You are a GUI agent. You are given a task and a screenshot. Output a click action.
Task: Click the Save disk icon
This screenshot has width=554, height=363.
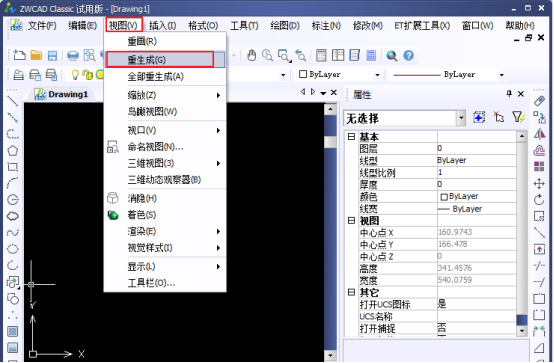tap(52, 55)
